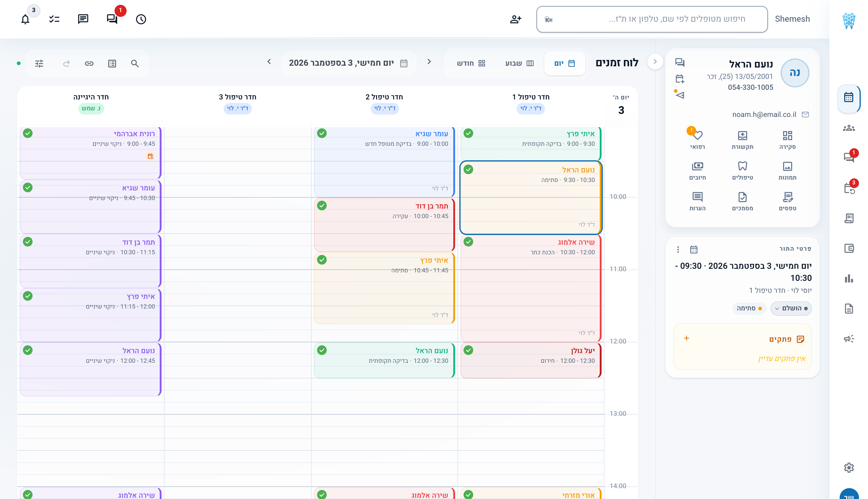Open the clock history icon
The width and height of the screenshot is (868, 499).
[x=141, y=19]
